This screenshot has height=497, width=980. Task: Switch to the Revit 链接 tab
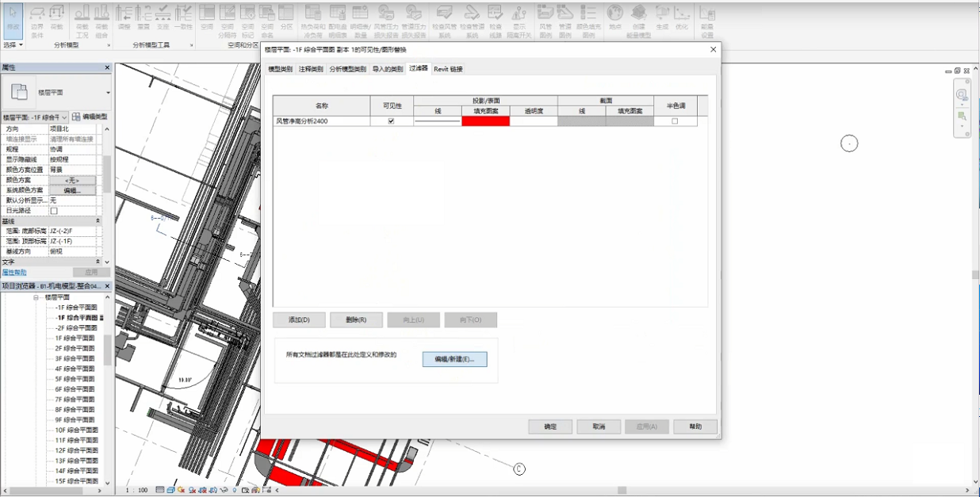click(448, 69)
